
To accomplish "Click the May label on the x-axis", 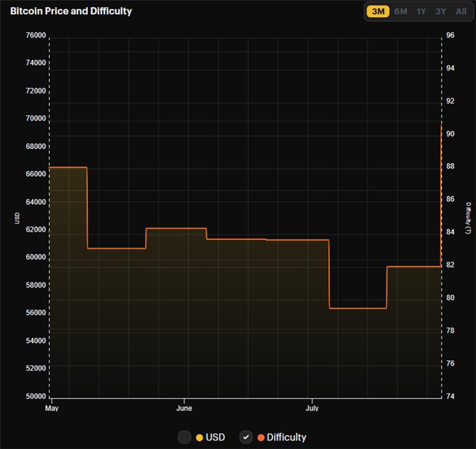I will 52,408.
